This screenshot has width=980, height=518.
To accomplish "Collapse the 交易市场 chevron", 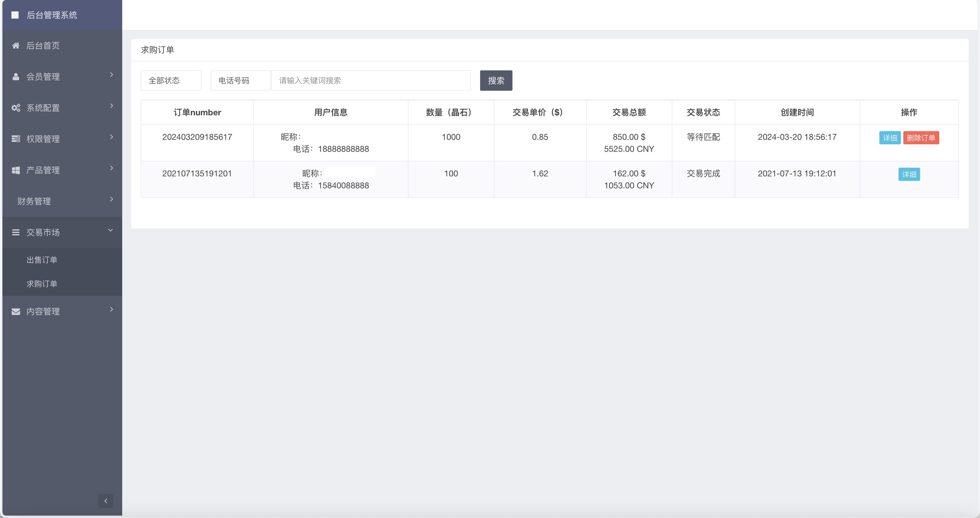I will [x=111, y=231].
